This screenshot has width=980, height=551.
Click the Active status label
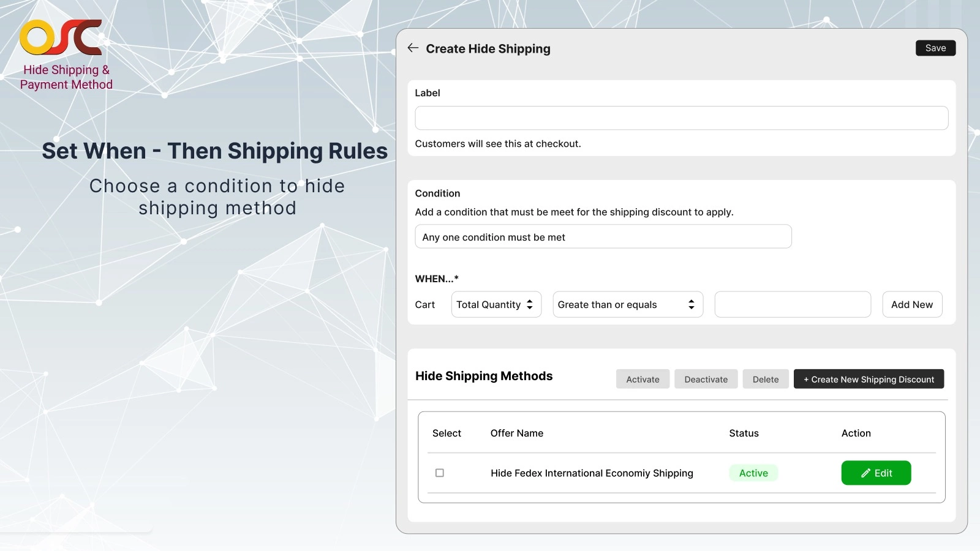click(753, 473)
